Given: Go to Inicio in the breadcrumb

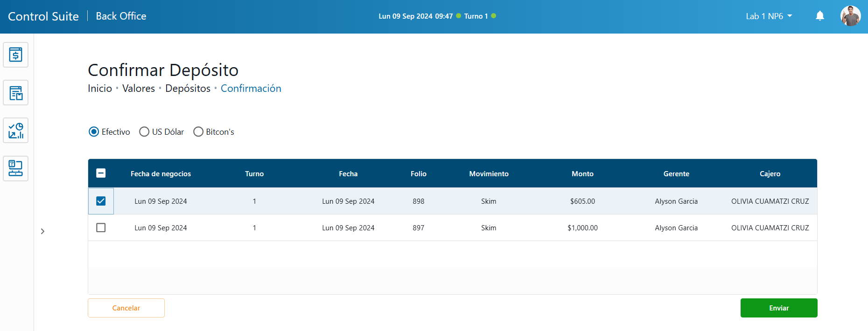Looking at the screenshot, I should click(x=100, y=89).
